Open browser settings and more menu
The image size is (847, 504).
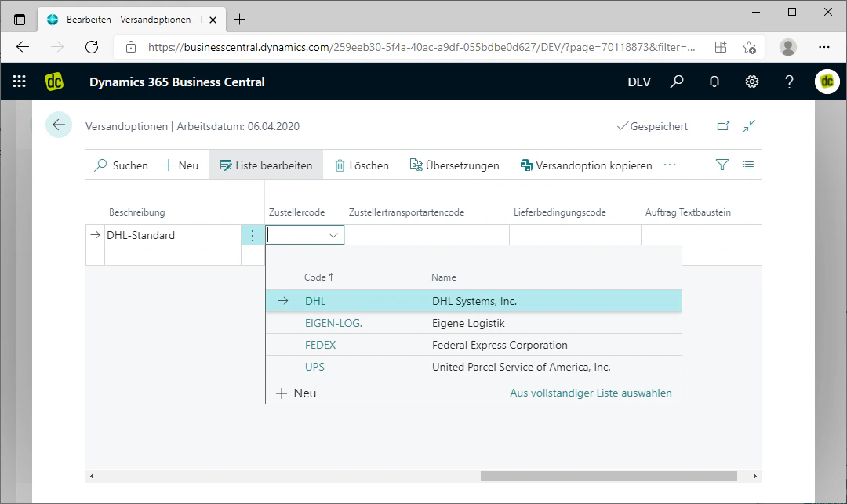823,47
